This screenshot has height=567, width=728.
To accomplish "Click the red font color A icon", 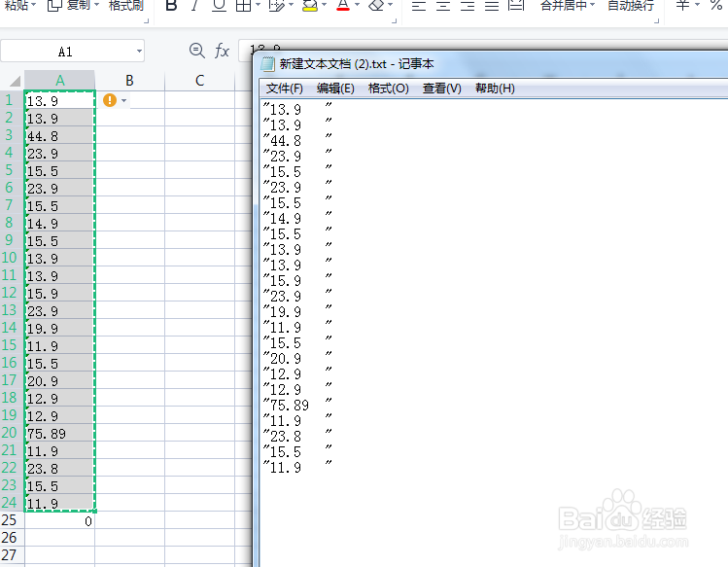I will [x=343, y=6].
